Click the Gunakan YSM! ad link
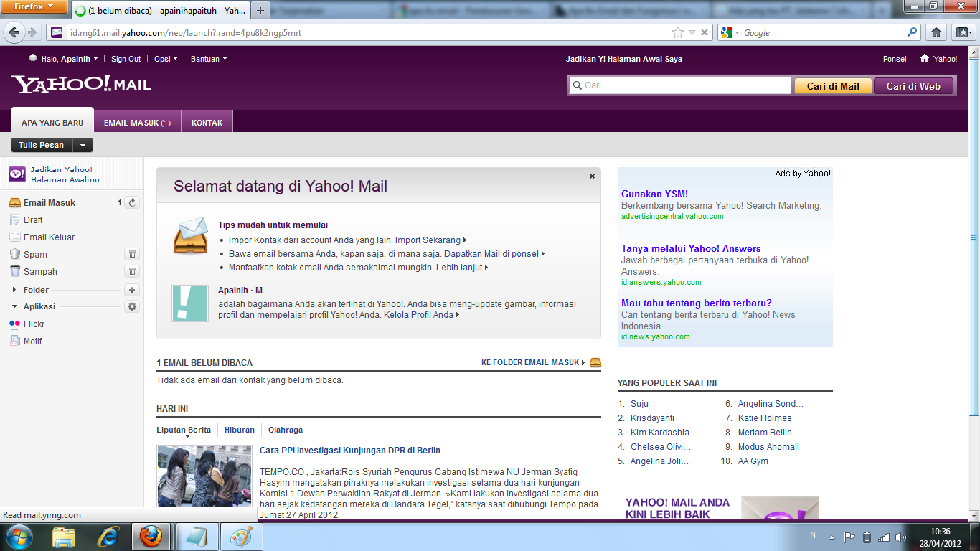Screen dimensions: 980x551 pyautogui.click(x=654, y=194)
